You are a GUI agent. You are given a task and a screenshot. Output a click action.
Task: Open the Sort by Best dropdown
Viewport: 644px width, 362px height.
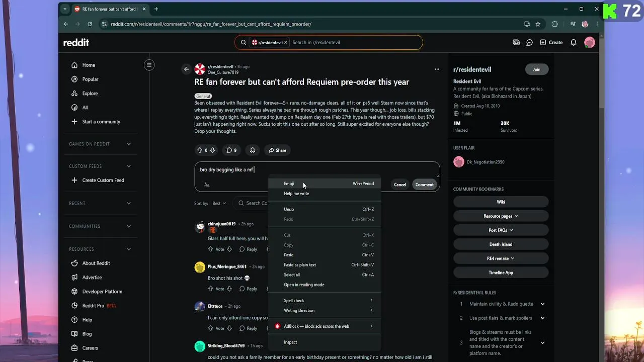219,203
